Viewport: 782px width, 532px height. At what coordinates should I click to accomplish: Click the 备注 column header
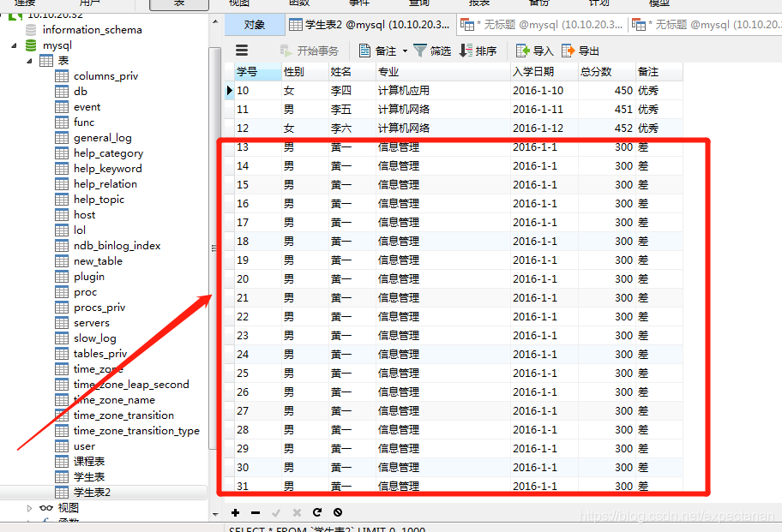pyautogui.click(x=659, y=72)
